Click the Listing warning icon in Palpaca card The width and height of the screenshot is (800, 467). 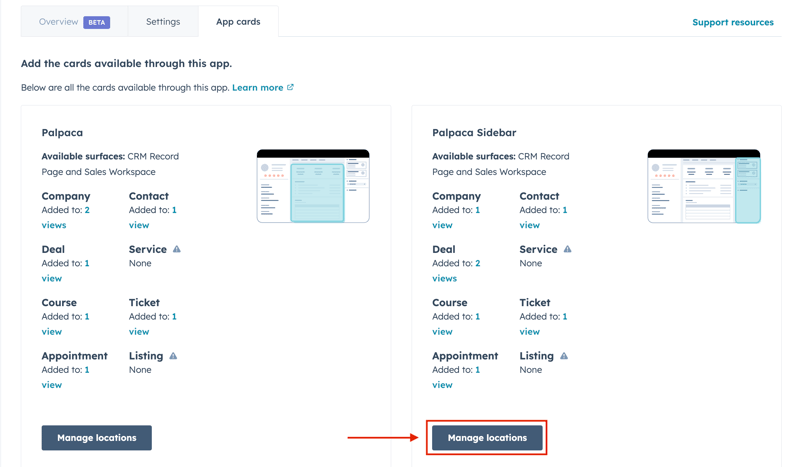point(173,356)
